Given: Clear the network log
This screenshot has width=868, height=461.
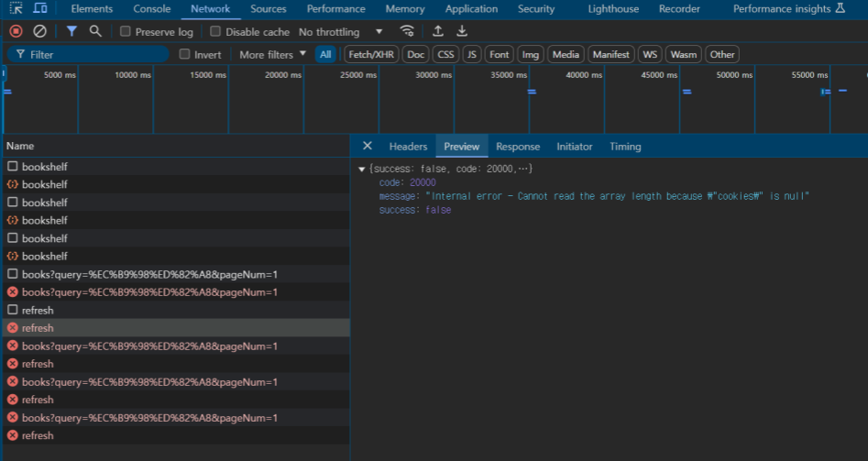Looking at the screenshot, I should [x=39, y=31].
